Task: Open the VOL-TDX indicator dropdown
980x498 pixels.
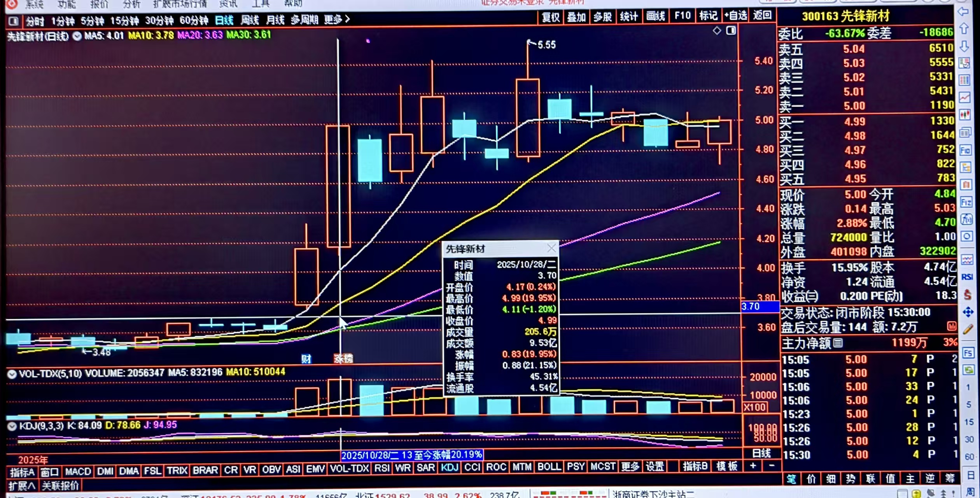Action: (12, 374)
